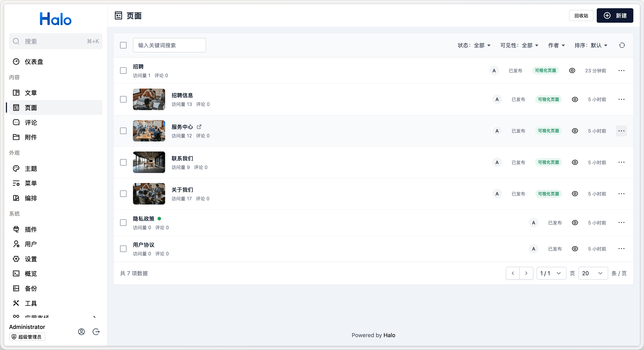This screenshot has width=644, height=350.
Task: Select 页面 in the sidebar
Action: tap(56, 108)
